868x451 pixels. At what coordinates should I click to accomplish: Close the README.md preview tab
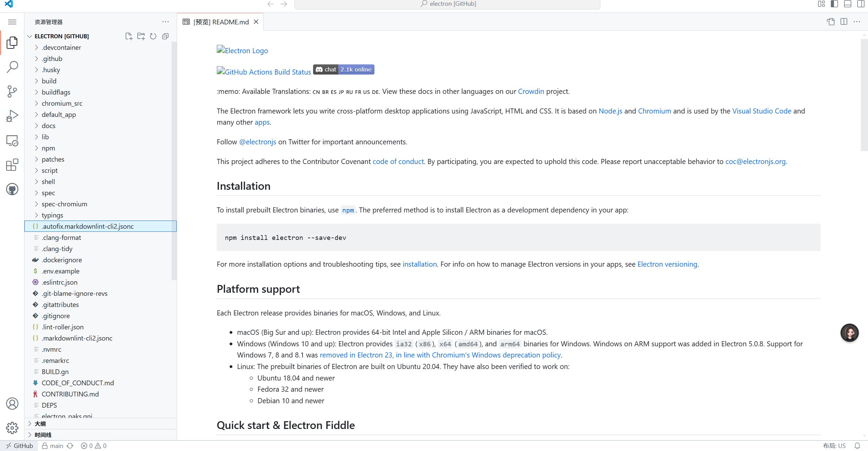[x=256, y=22]
